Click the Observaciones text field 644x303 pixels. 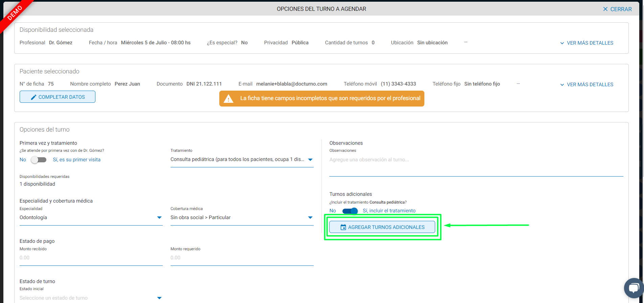[x=476, y=165]
